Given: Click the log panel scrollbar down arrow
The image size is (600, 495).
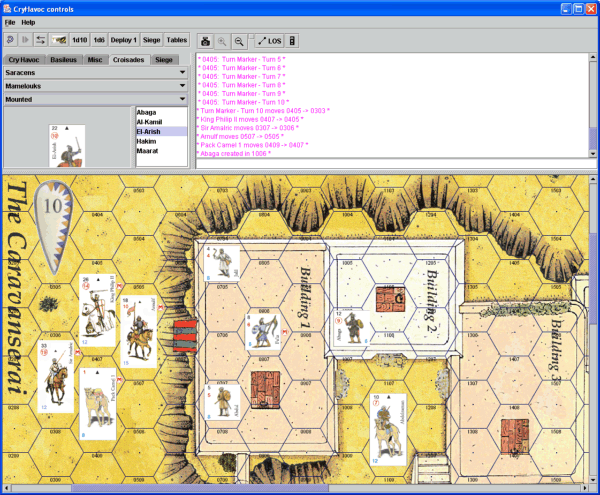Looking at the screenshot, I should coord(593,154).
